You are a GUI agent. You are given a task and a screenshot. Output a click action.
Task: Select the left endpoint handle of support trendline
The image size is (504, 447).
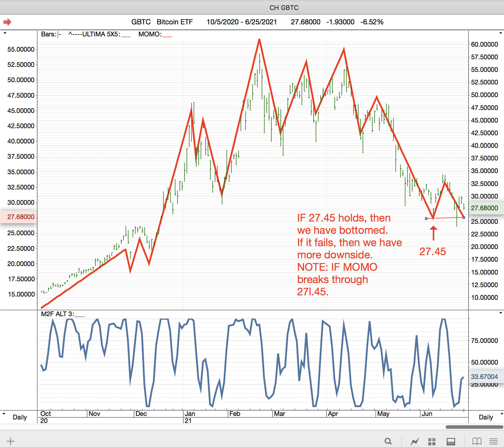click(x=426, y=219)
